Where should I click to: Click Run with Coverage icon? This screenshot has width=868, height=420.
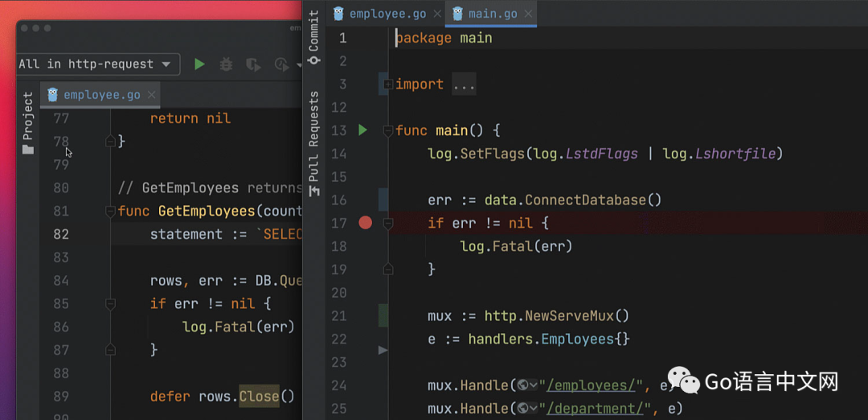pos(253,64)
